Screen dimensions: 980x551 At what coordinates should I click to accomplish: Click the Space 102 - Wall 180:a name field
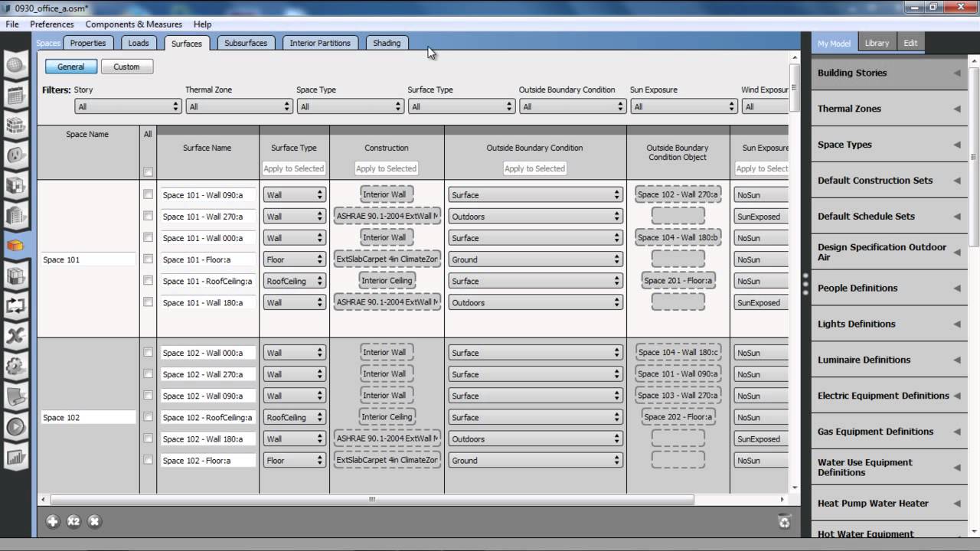click(207, 439)
